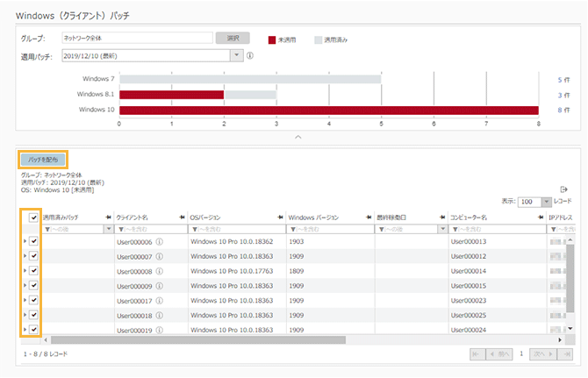This screenshot has width=588, height=378.
Task: Click filter icon under コンピューター名 column
Action: [x=455, y=229]
